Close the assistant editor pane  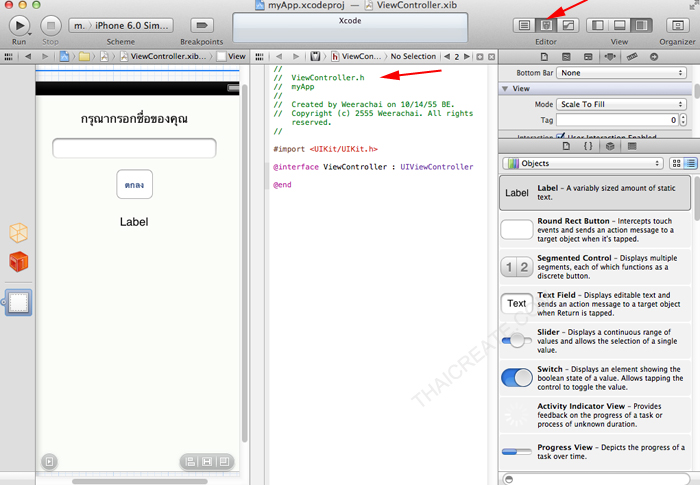(492, 57)
